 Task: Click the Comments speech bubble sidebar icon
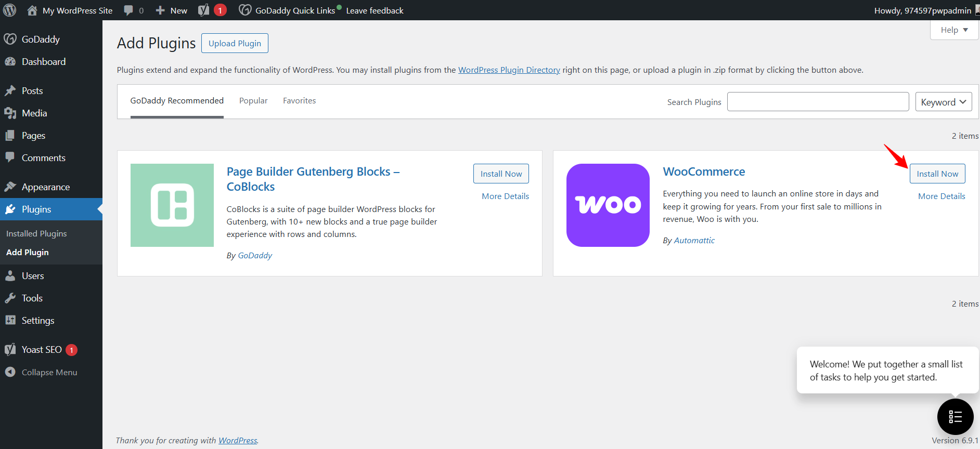pos(10,157)
